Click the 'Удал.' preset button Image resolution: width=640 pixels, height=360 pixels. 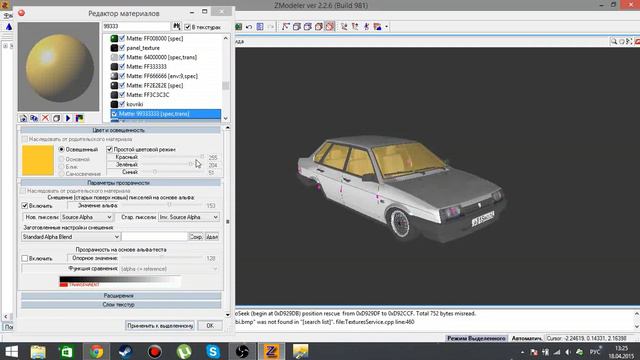[212, 237]
